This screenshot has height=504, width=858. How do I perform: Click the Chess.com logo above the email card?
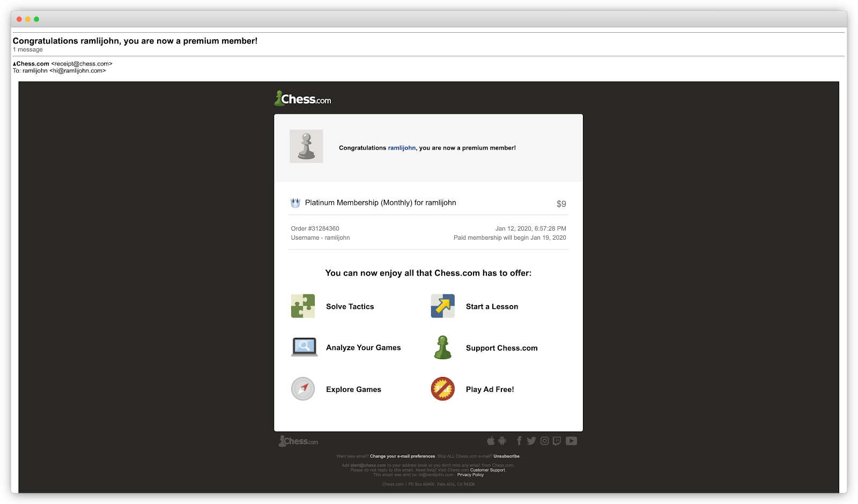[303, 99]
